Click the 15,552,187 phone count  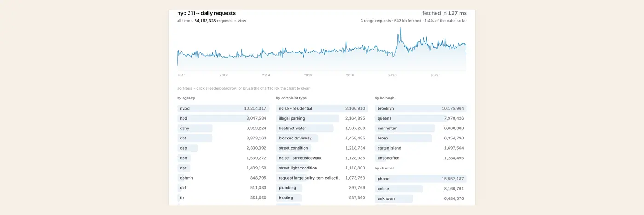pos(453,179)
